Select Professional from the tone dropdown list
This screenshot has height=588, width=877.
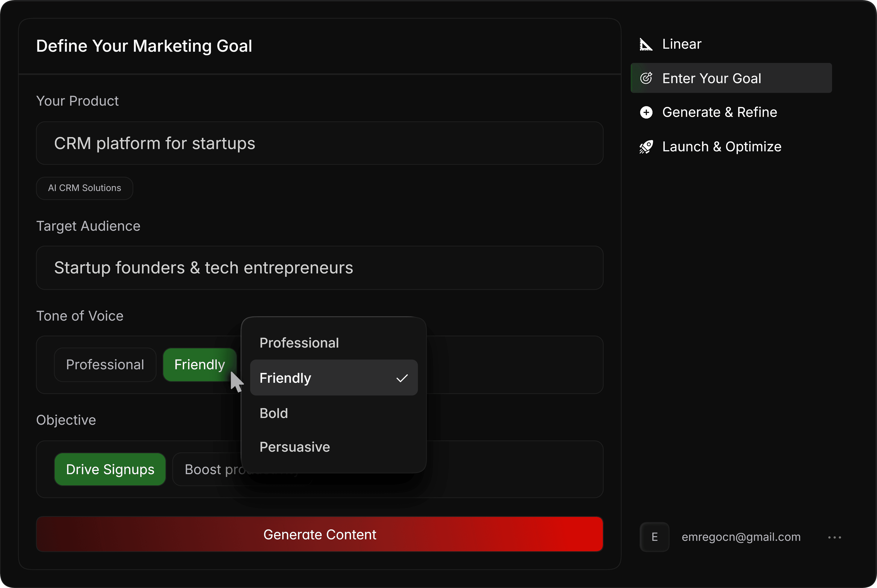[299, 343]
